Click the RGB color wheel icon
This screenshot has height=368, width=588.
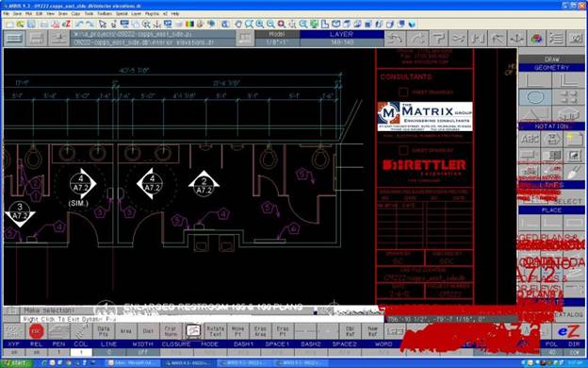pos(536,39)
